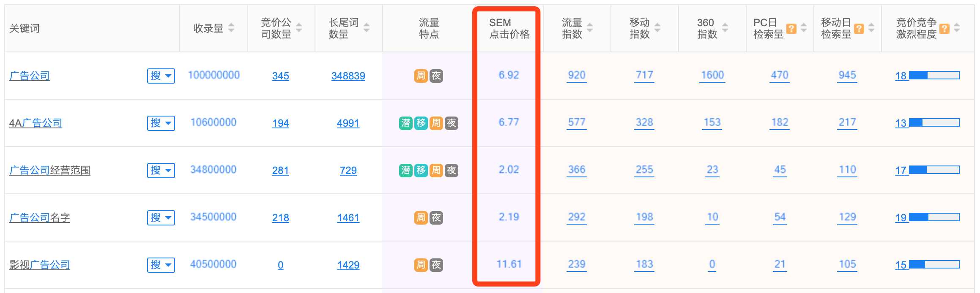Click the 周 tag in 广告公司 row
980x293 pixels.
click(421, 76)
